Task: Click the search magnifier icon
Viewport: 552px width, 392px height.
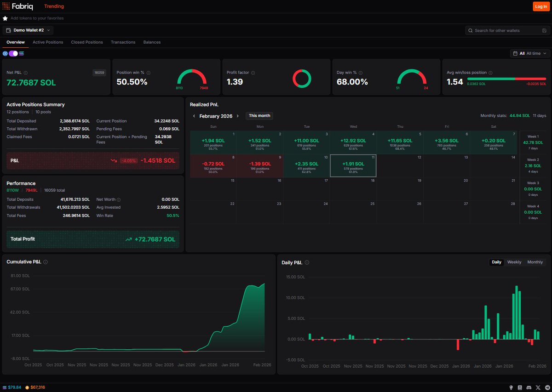Action: [470, 30]
